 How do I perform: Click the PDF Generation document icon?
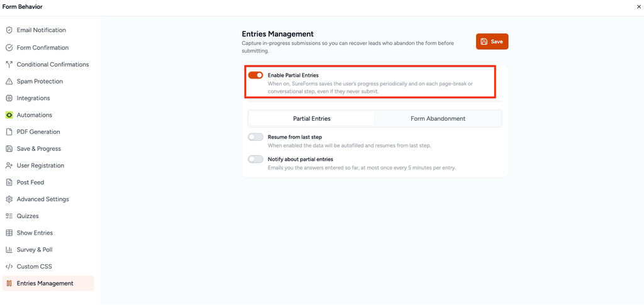pyautogui.click(x=9, y=132)
